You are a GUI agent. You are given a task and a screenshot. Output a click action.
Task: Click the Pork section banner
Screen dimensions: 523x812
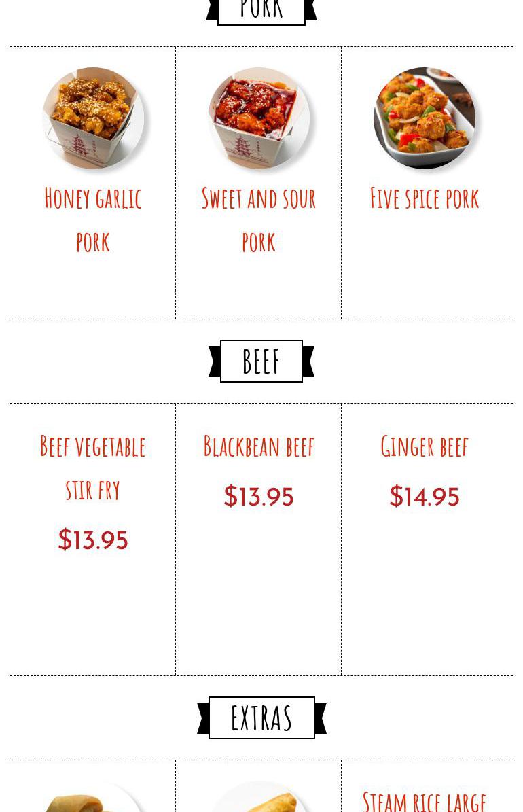coord(261,12)
